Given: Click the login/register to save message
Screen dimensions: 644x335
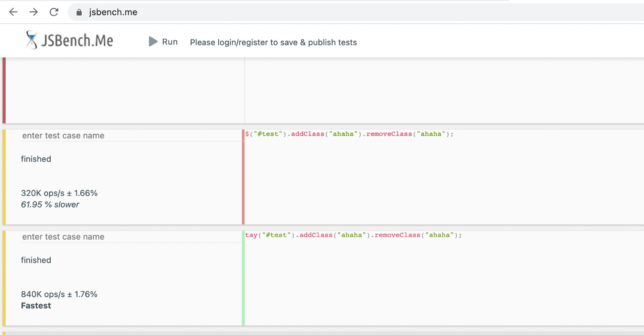Looking at the screenshot, I should [x=273, y=42].
